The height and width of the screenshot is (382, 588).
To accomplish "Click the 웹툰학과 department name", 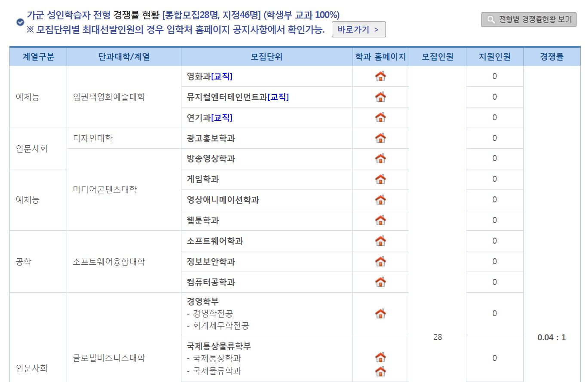I will [203, 220].
